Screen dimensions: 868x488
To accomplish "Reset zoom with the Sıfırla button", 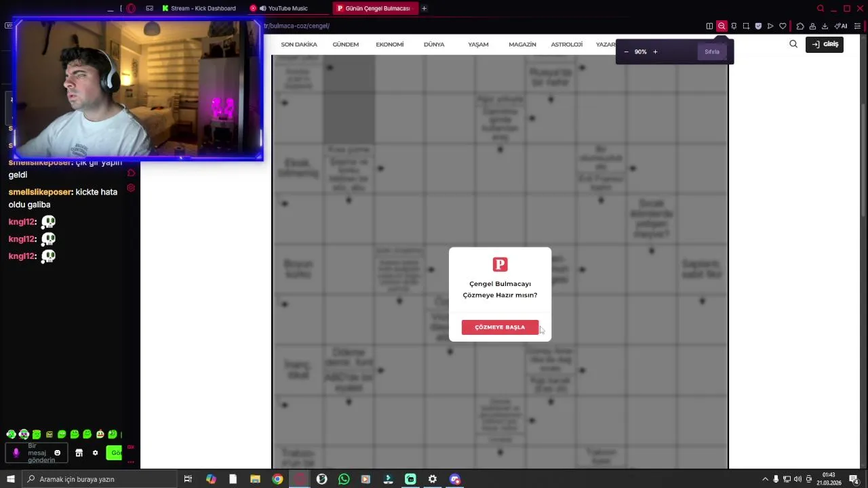I will [712, 52].
